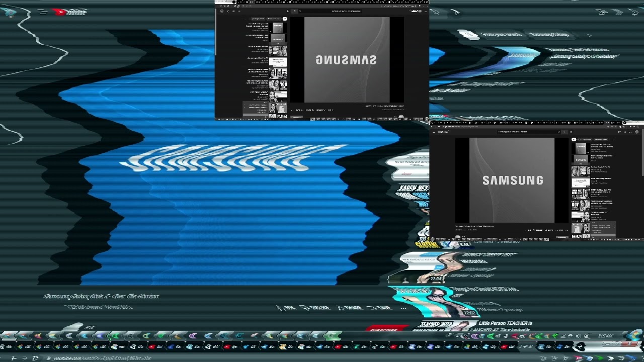The width and height of the screenshot is (644, 362).
Task: Click distorted Like button under large video
Action: (x=285, y=308)
